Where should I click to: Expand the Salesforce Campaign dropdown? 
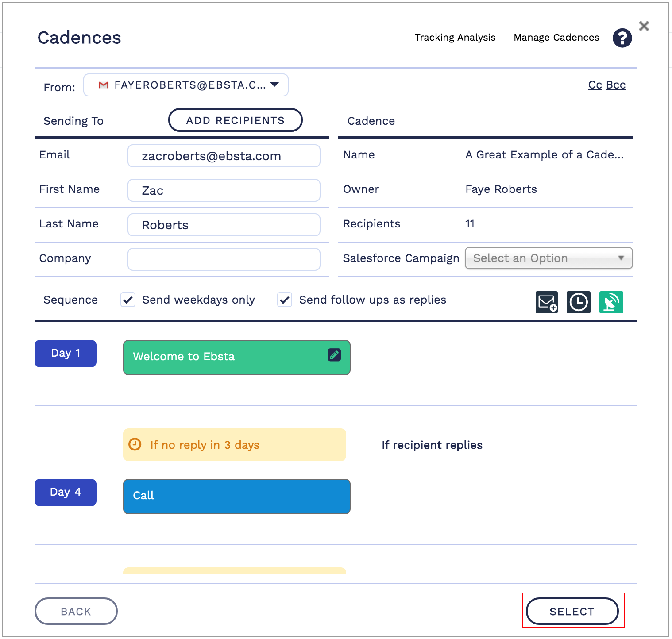548,258
